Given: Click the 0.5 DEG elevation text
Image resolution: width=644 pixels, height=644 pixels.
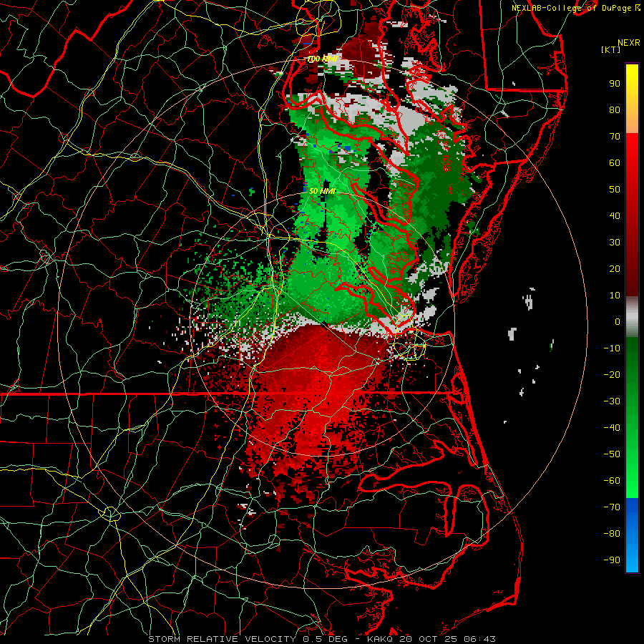Looking at the screenshot, I should coord(325,639).
